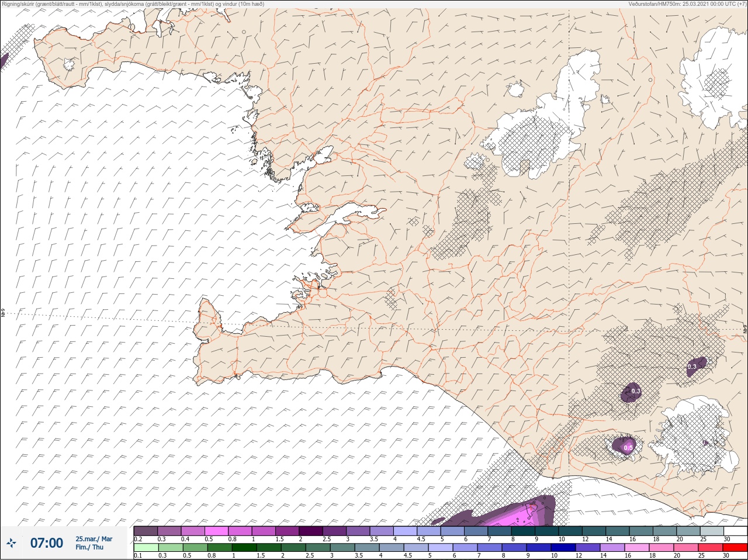The height and width of the screenshot is (560, 748).
Task: Click the '64' latitude label on the left map edge
Action: tap(2, 313)
